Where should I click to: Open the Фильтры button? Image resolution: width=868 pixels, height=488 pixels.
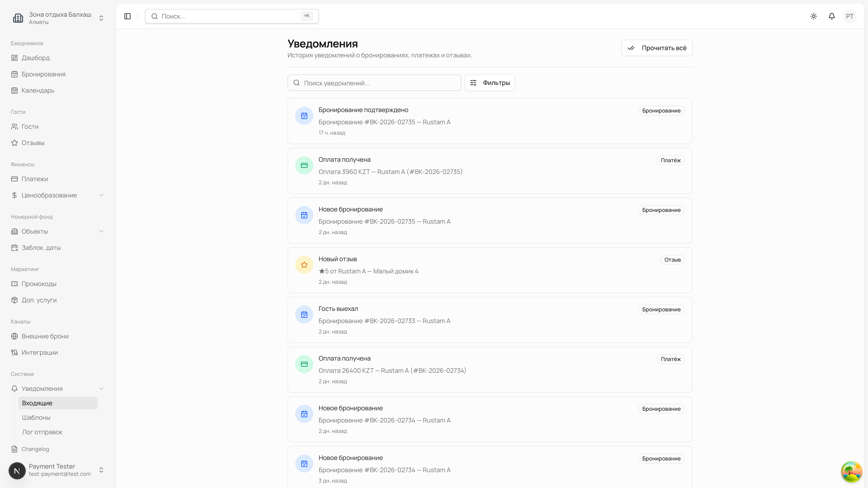490,83
